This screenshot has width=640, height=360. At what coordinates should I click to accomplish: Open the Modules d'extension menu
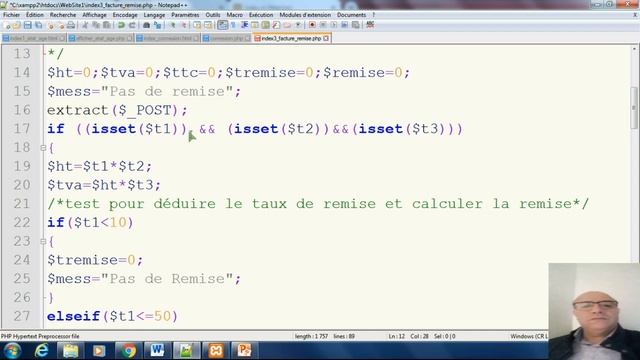tap(305, 15)
